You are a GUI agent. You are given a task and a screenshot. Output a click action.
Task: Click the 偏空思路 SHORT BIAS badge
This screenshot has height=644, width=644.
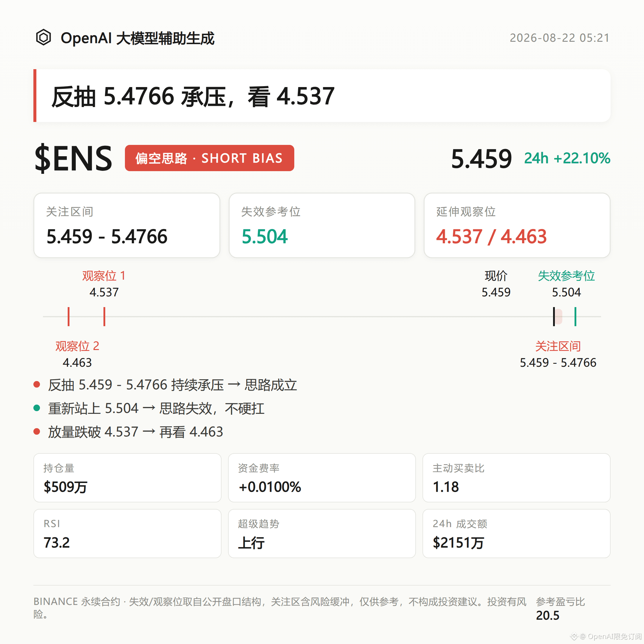point(209,158)
